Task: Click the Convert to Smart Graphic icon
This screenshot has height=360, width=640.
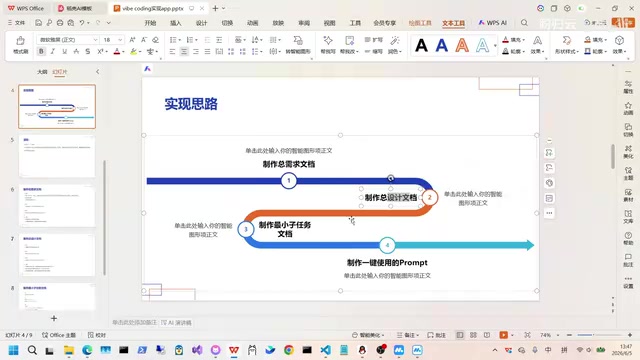Action: [x=298, y=40]
